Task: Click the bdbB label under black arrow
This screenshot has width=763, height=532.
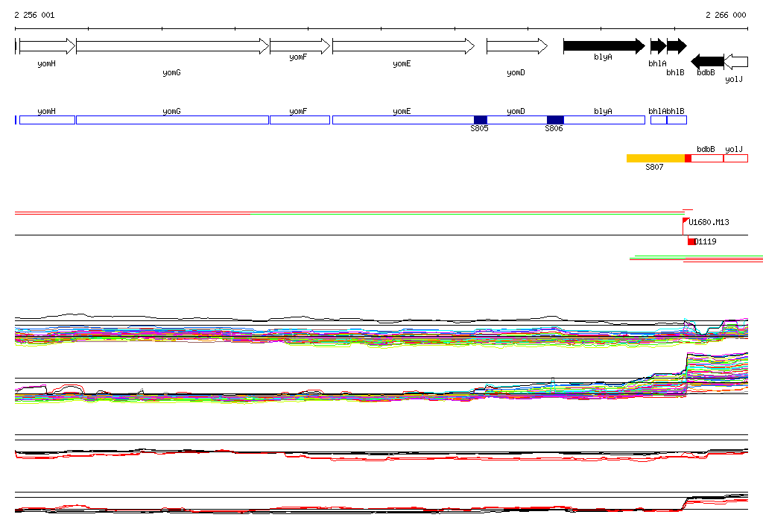Action: [x=706, y=72]
